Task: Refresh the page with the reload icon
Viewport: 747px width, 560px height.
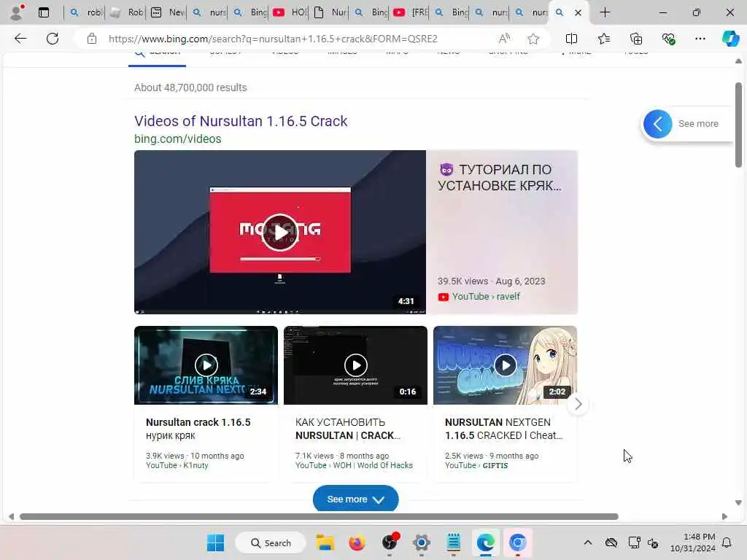Action: pyautogui.click(x=53, y=39)
